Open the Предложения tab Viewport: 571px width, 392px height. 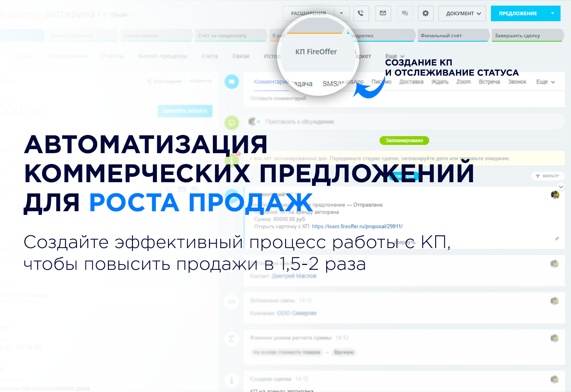[x=68, y=56]
